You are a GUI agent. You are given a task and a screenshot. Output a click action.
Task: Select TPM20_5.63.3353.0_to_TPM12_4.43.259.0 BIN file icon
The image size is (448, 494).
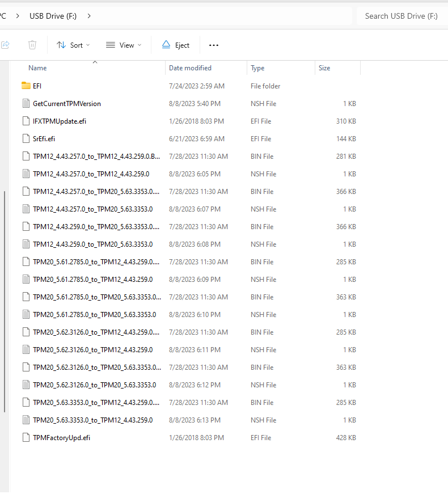point(26,403)
